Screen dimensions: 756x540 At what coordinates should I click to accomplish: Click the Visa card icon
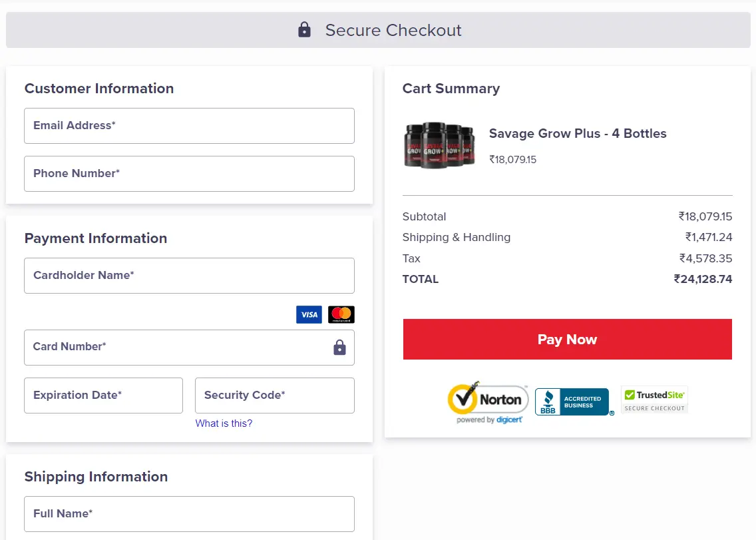[x=309, y=314]
